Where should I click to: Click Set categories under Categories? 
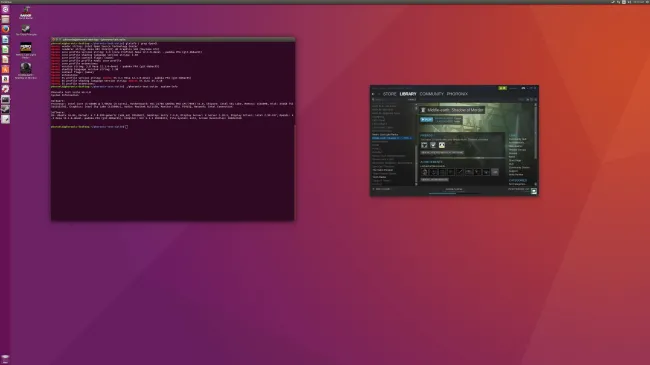(517, 184)
